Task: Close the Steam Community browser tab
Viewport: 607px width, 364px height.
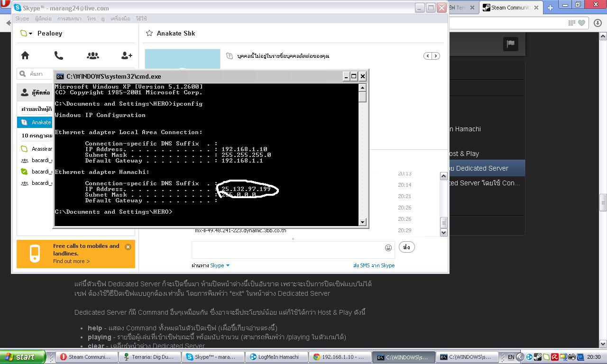Action: [x=537, y=8]
